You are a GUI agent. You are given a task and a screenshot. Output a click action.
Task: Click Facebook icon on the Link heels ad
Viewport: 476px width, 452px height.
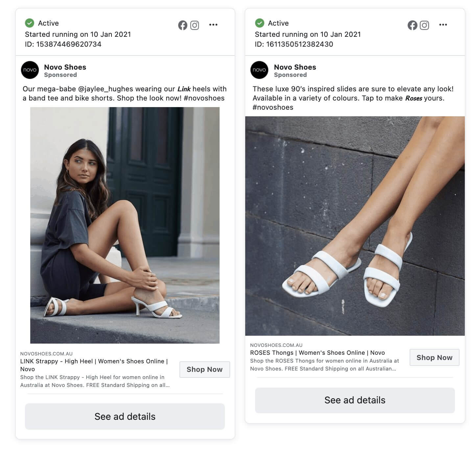pos(182,25)
